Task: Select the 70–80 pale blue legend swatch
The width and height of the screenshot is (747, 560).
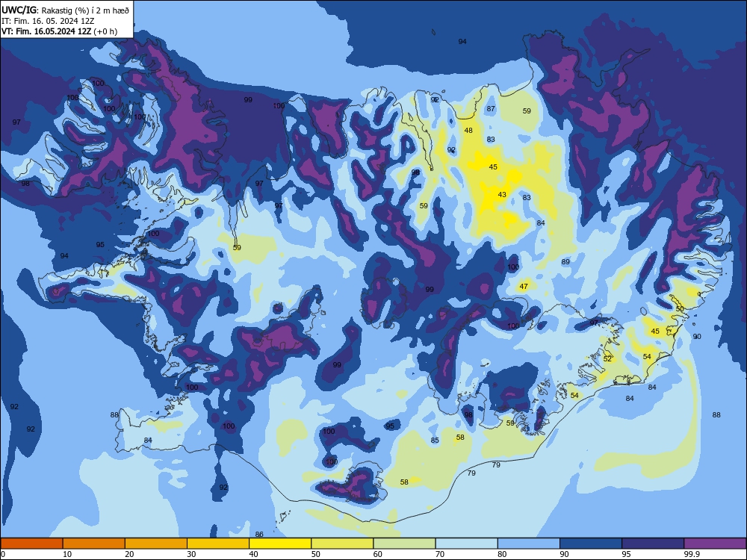Action: click(466, 544)
